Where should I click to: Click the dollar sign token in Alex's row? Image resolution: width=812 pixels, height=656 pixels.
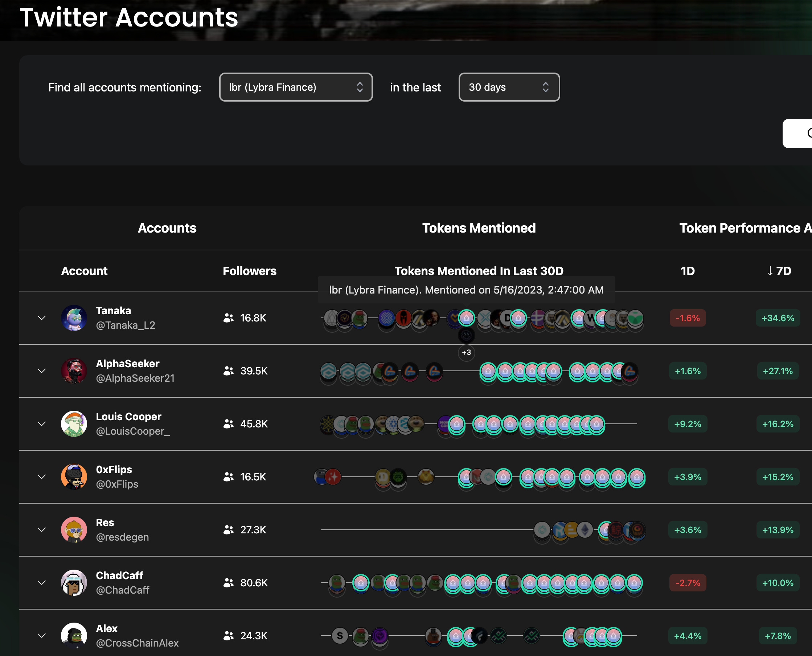(340, 636)
